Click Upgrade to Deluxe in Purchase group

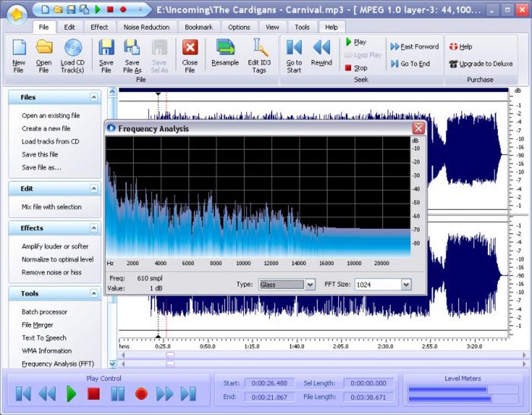pyautogui.click(x=481, y=64)
